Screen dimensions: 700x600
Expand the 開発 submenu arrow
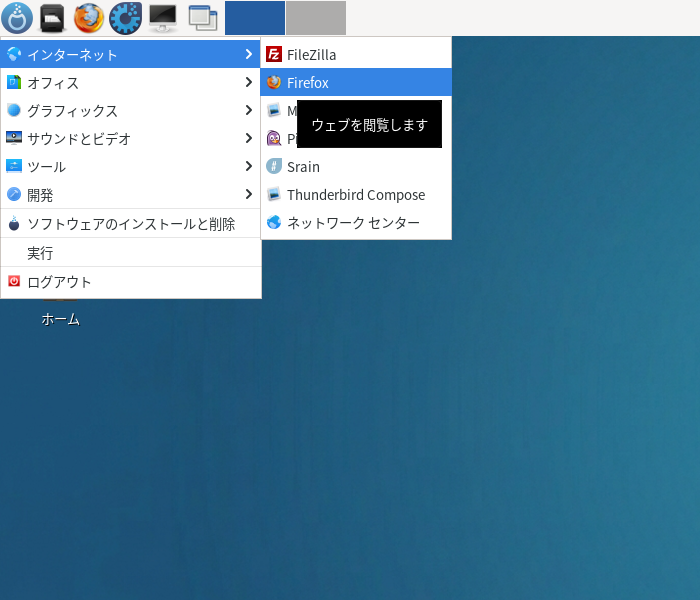[249, 194]
